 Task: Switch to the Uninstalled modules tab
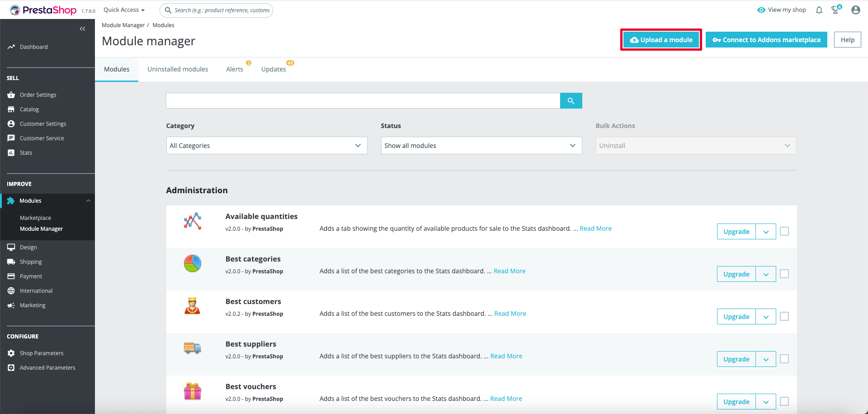point(178,69)
